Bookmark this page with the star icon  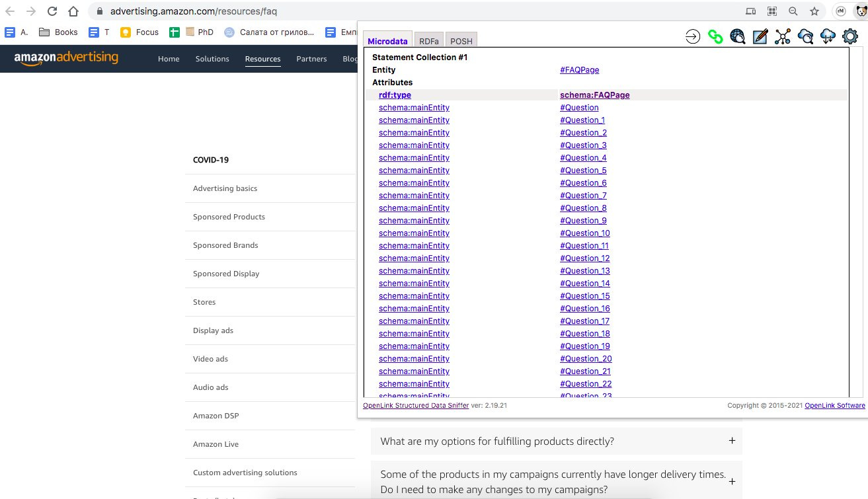click(814, 11)
